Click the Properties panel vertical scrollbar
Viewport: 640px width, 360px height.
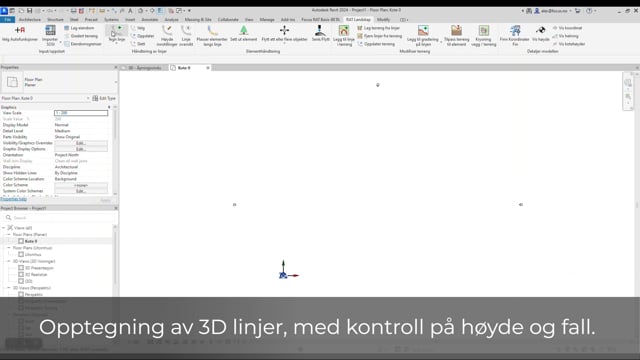[x=115, y=149]
